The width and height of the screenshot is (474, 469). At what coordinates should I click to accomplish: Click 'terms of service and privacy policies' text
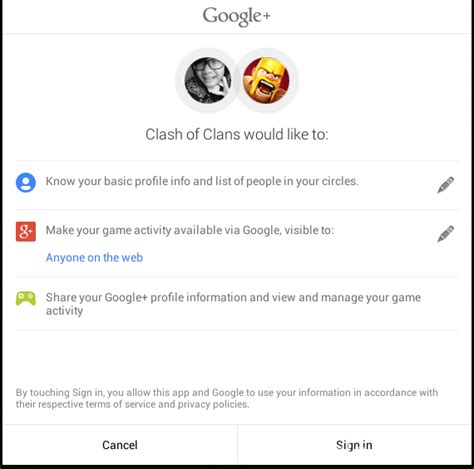point(167,404)
